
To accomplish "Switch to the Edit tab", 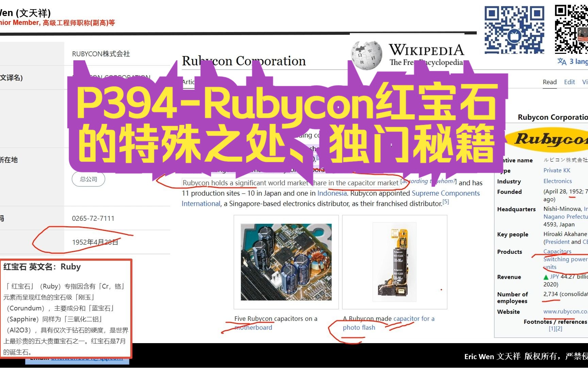I will click(x=569, y=82).
